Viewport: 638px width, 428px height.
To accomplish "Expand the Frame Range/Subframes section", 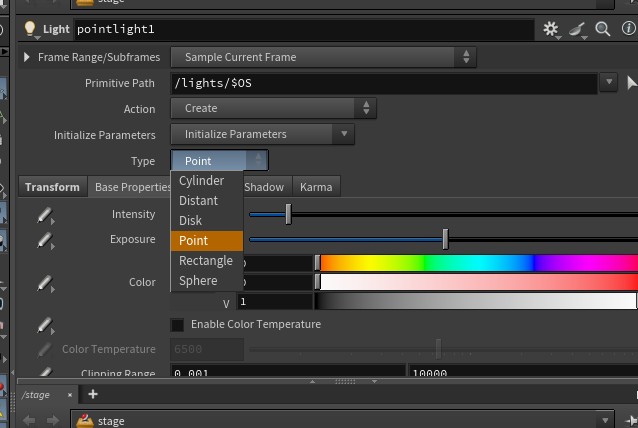I will (x=27, y=57).
